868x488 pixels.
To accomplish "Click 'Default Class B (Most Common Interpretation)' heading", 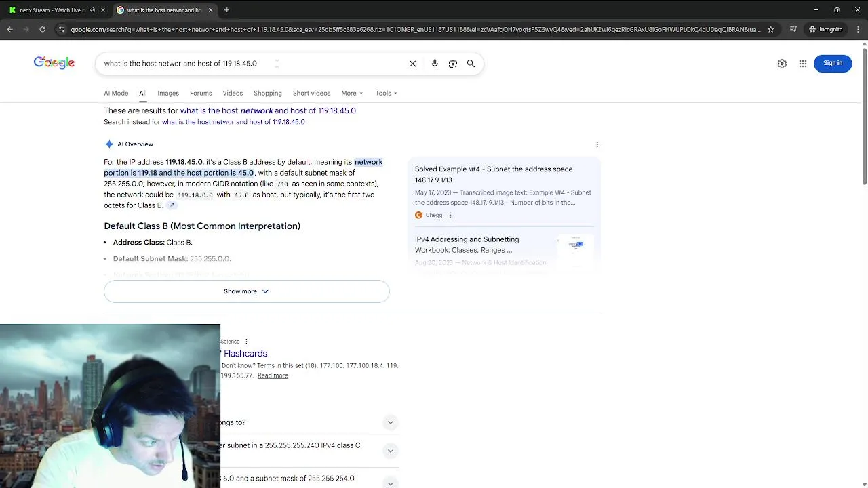I will [x=202, y=226].
